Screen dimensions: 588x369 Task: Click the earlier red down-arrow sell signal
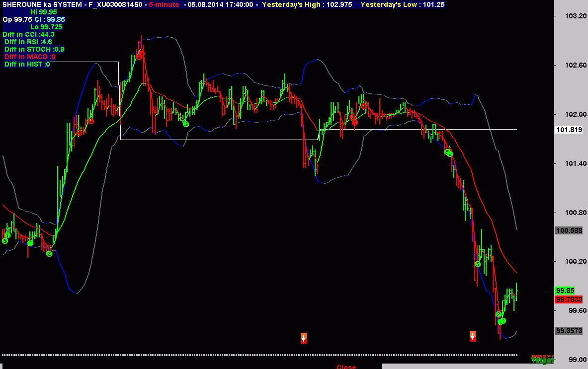coord(303,338)
